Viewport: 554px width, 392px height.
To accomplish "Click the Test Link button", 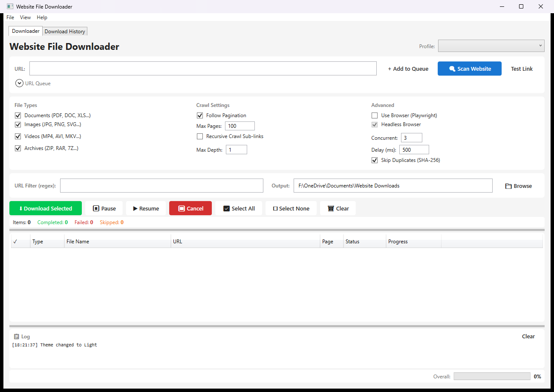I will coord(522,69).
